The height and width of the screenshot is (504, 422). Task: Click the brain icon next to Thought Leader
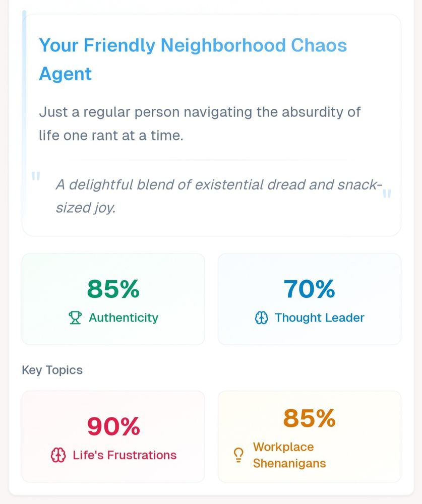tap(261, 318)
